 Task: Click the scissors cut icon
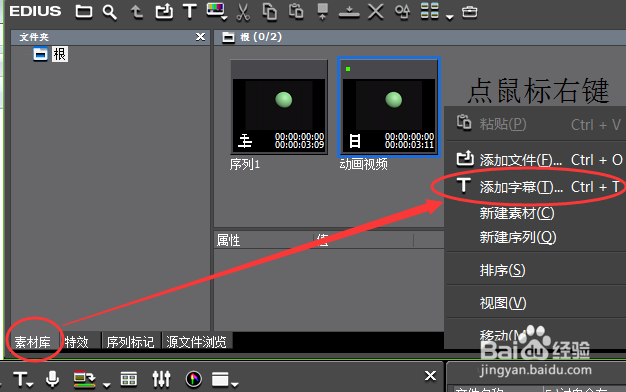243,12
